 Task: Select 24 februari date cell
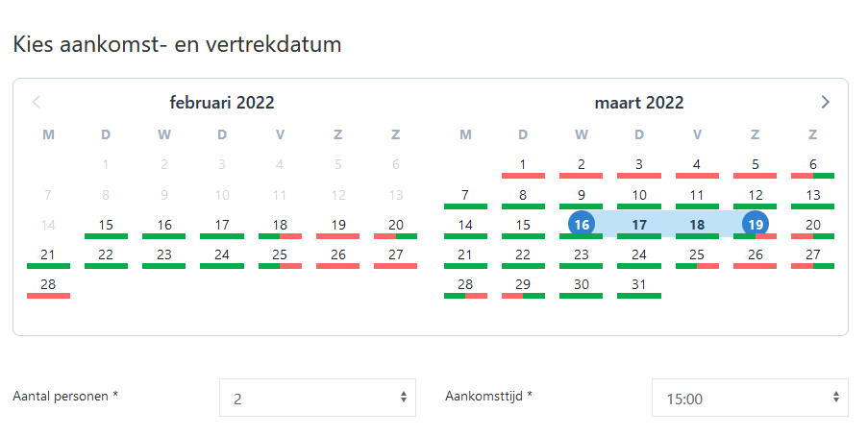222,254
